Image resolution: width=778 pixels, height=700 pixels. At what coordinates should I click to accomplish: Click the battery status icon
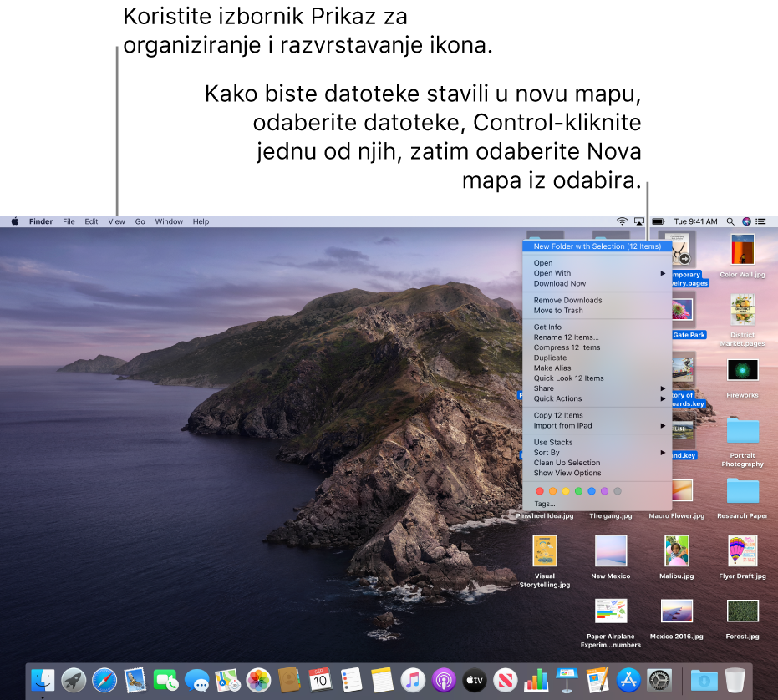coord(658,221)
